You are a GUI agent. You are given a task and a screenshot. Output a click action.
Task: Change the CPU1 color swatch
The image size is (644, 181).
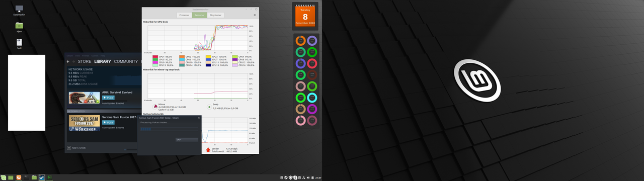point(155,56)
